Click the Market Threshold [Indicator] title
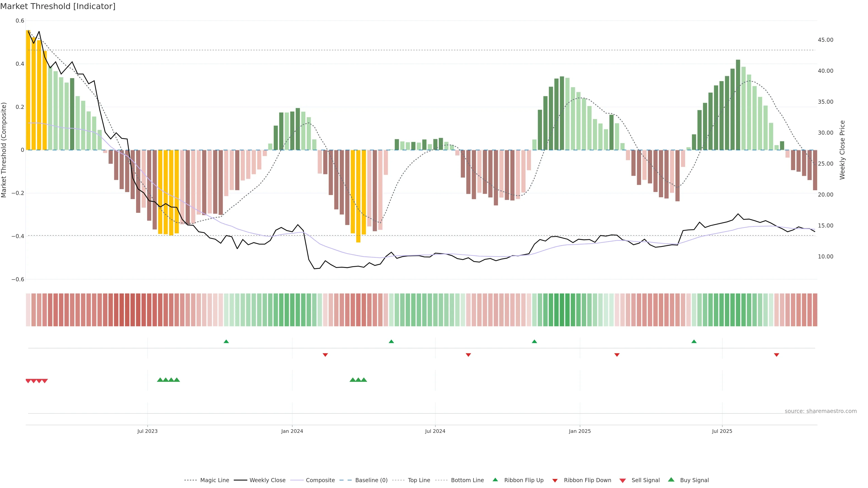The width and height of the screenshot is (868, 488). [58, 6]
